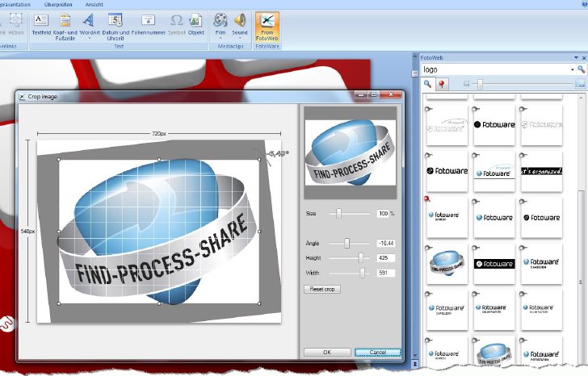Select the fully visible FIND-PROCESS-SHARE globe thumbnail
The height and width of the screenshot is (376, 588).
[447, 264]
